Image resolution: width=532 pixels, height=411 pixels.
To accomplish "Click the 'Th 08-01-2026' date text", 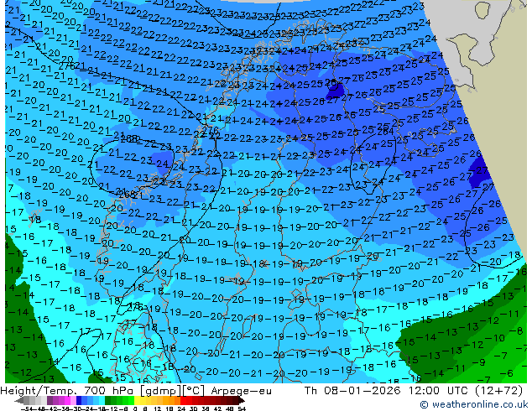I will tap(352, 391).
